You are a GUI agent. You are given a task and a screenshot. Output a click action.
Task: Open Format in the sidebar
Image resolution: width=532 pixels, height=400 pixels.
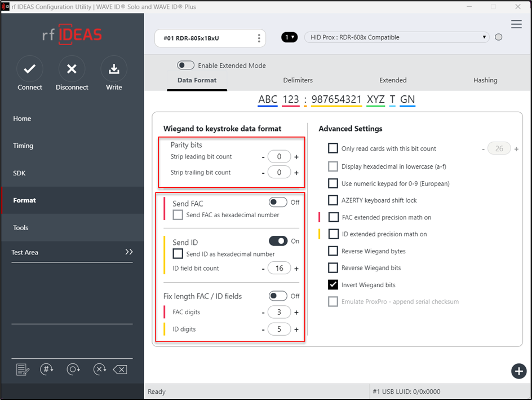coord(72,200)
